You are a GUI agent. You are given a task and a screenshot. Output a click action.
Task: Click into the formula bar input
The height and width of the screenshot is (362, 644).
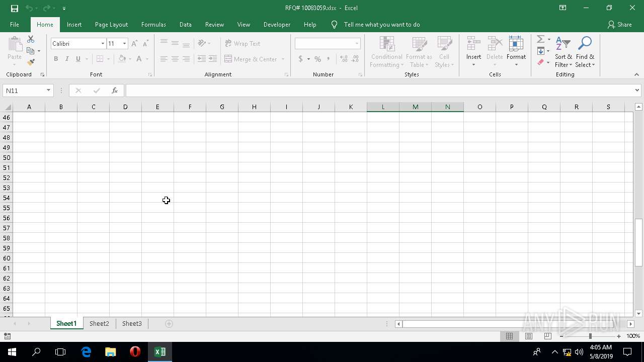click(379, 90)
